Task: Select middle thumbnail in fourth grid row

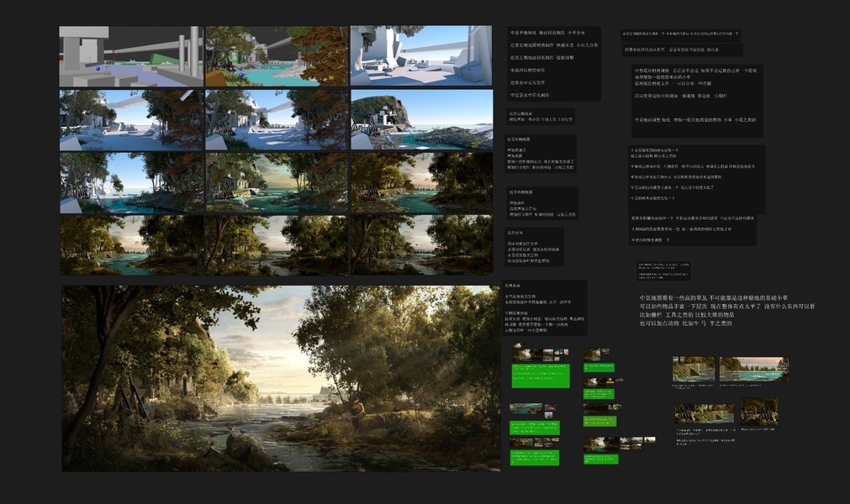Action: point(277,245)
